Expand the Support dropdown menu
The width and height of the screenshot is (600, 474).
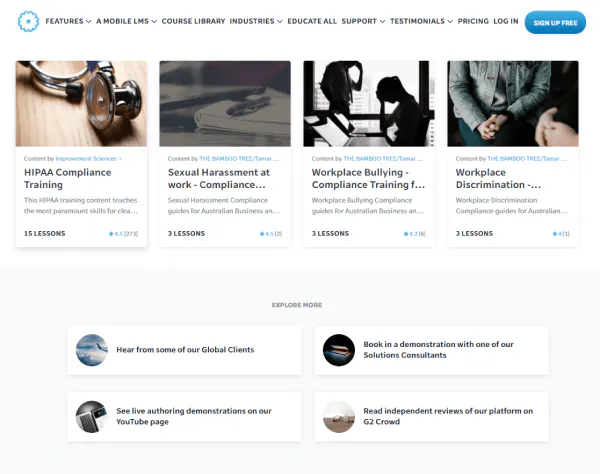(x=363, y=21)
